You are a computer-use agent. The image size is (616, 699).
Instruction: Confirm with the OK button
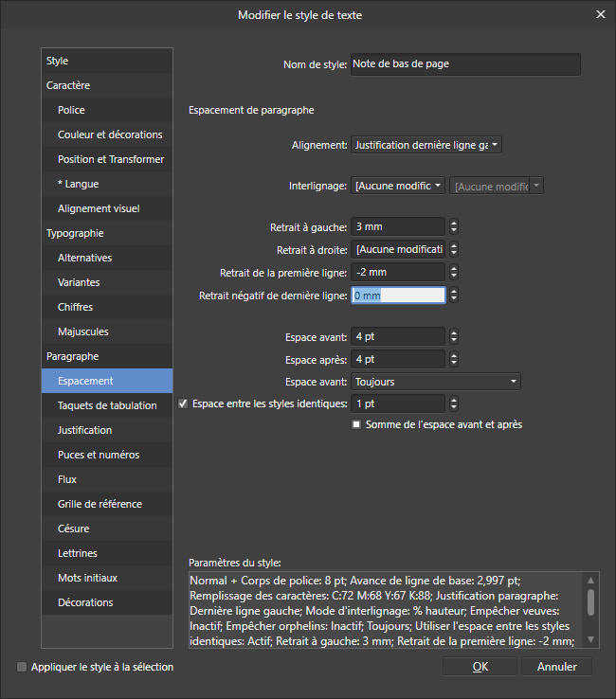point(480,667)
